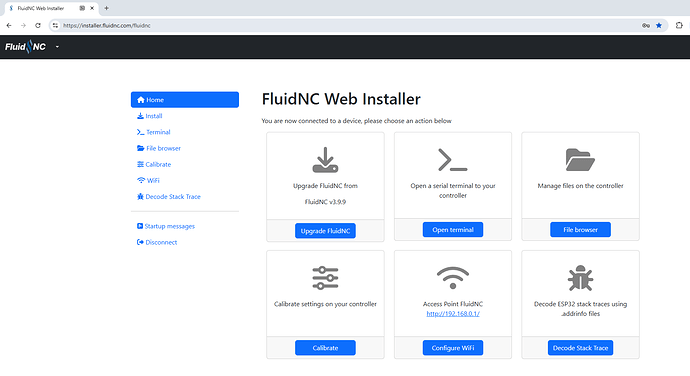This screenshot has width=690, height=376.
Task: Click the File browser folder icon in sidebar
Action: (x=140, y=148)
